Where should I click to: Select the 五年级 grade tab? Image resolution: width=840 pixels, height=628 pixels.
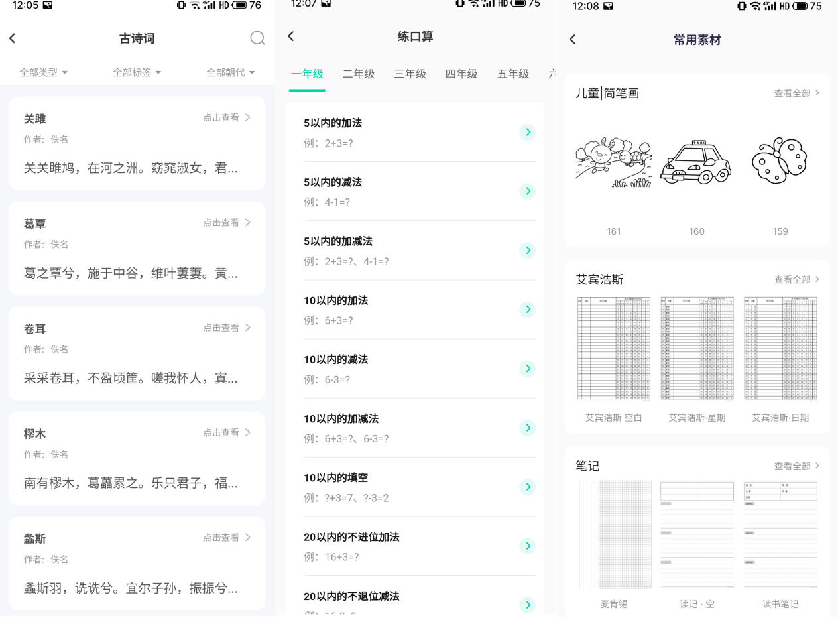[x=513, y=74]
